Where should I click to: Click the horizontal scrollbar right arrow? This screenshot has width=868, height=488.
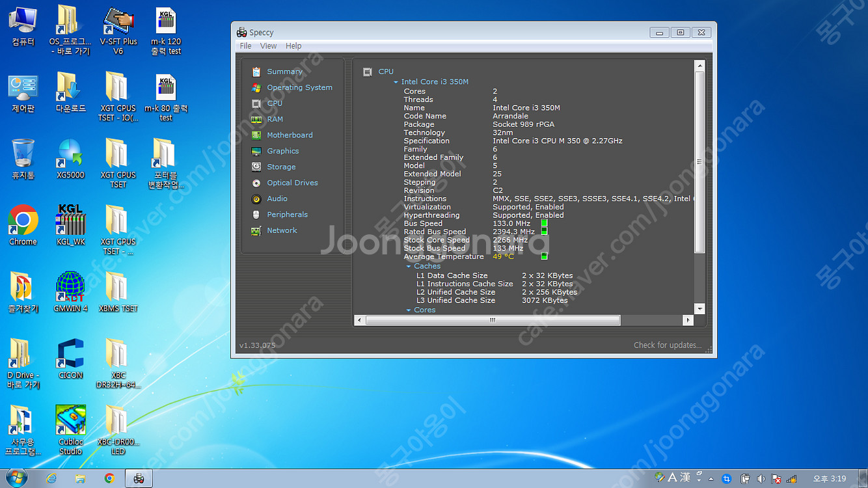click(688, 320)
